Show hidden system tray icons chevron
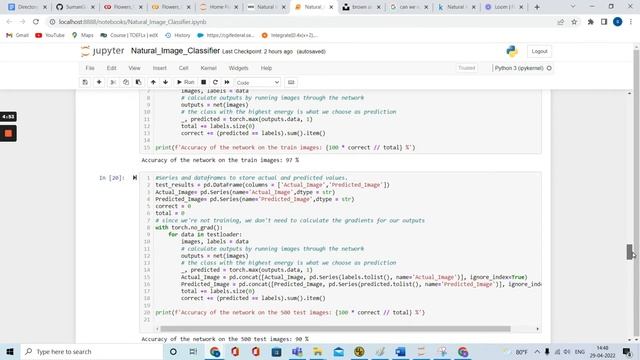Image resolution: width=640 pixels, height=360 pixels. point(537,351)
